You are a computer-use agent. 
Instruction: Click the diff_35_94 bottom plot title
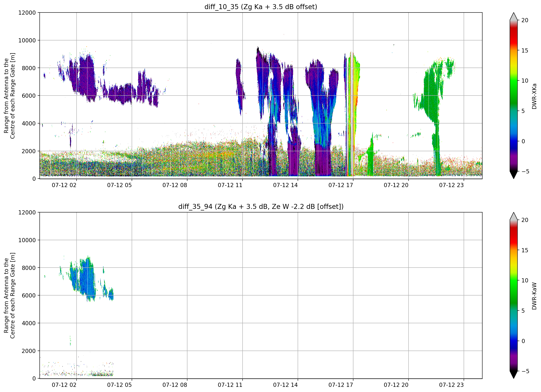tap(261, 207)
